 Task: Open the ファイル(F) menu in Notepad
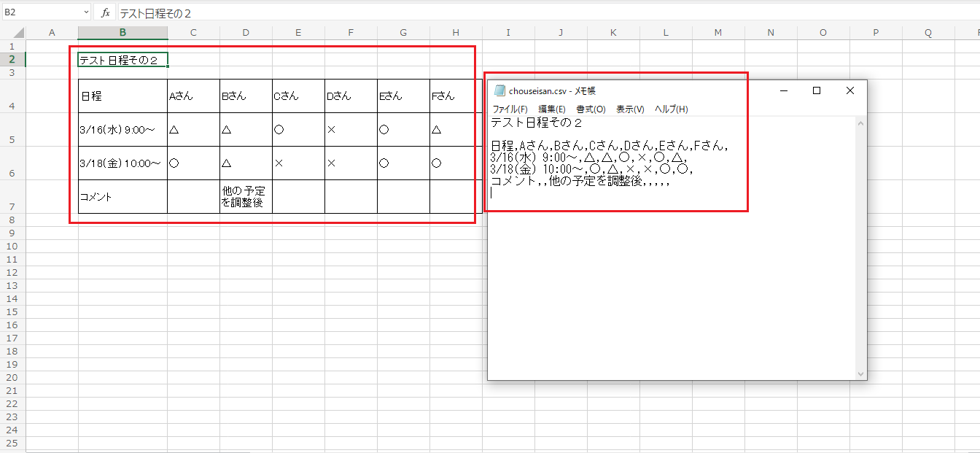pos(510,109)
